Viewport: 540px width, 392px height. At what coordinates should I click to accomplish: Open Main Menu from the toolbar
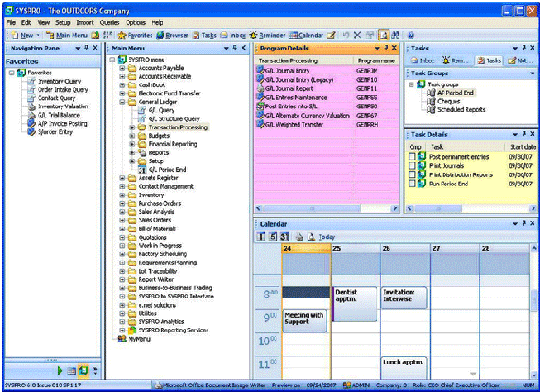click(x=67, y=35)
